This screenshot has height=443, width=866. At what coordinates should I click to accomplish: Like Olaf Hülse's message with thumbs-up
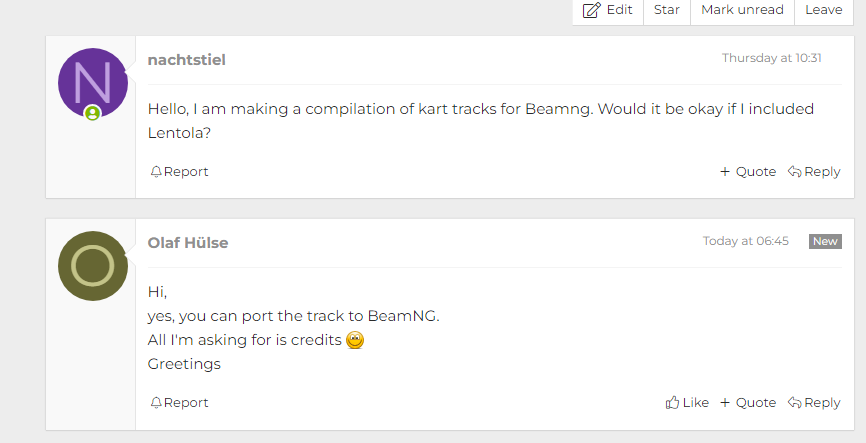672,403
